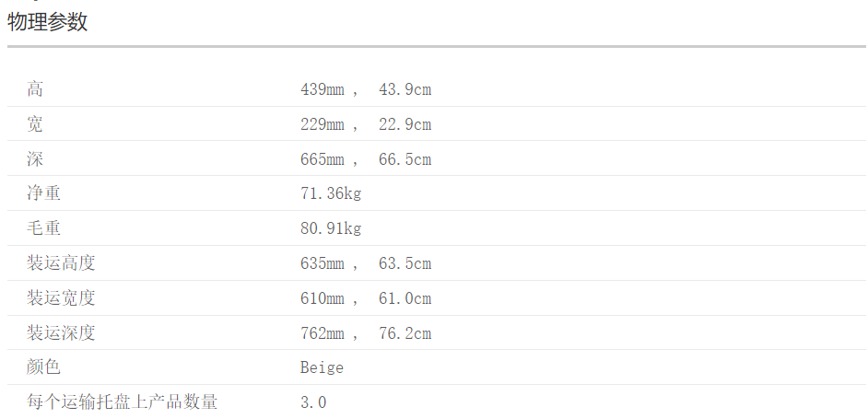Click the 宽 row label
Image resolution: width=868 pixels, height=419 pixels.
click(35, 124)
